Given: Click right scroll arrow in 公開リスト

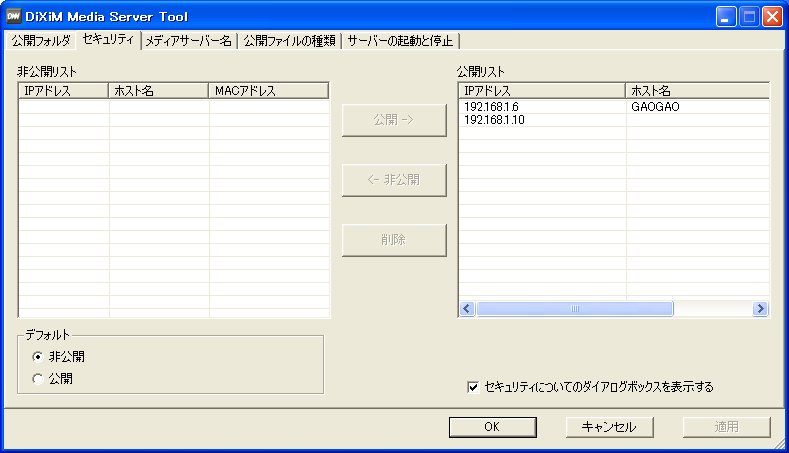Looking at the screenshot, I should point(760,309).
